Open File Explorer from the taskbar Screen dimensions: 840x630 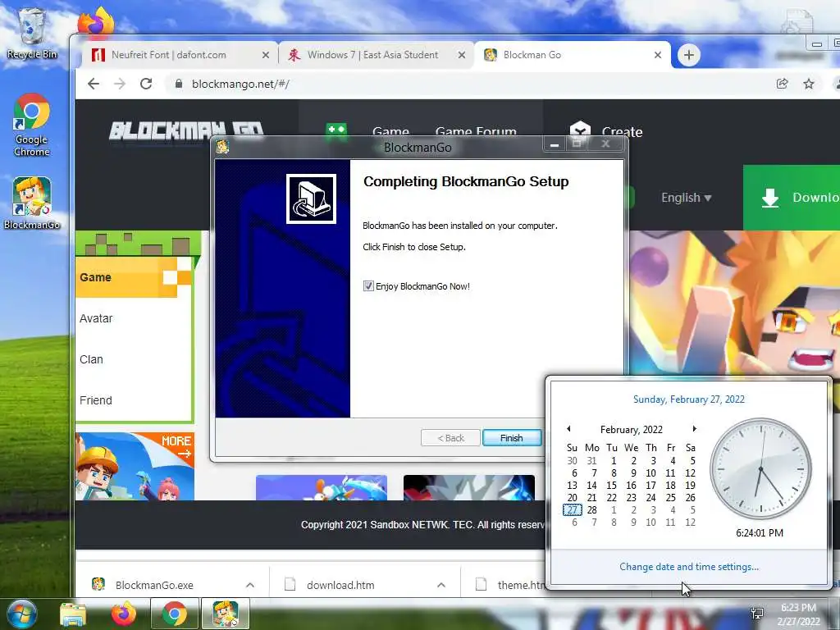(x=73, y=614)
